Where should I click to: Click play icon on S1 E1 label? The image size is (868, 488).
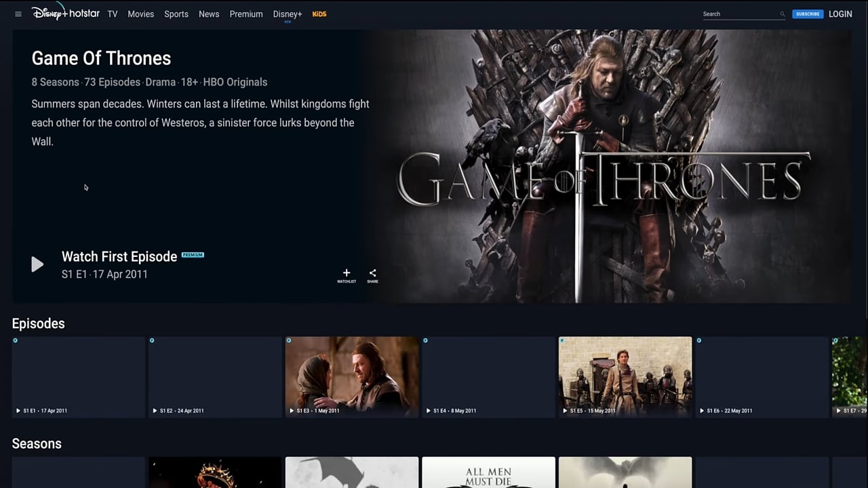(18, 411)
